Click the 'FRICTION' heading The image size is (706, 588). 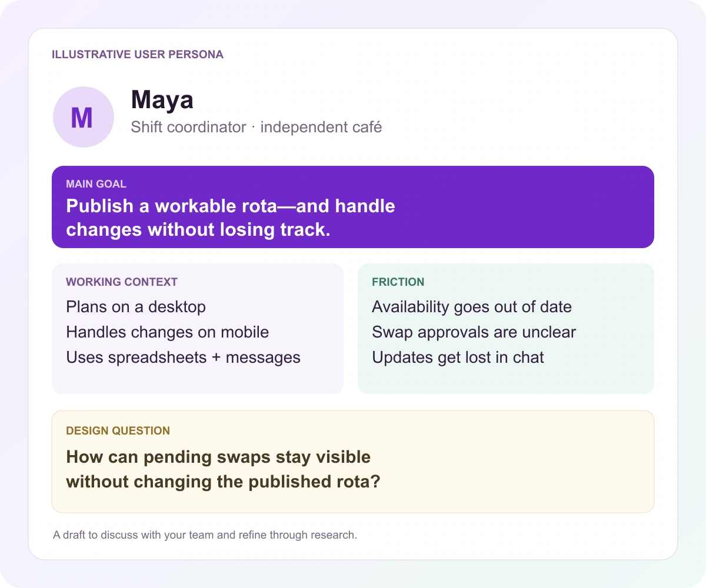point(398,282)
